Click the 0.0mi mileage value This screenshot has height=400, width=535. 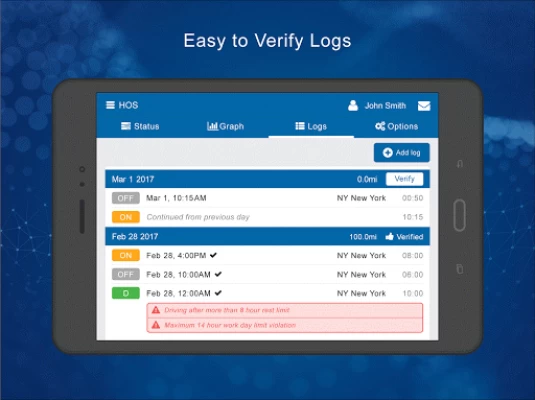tap(367, 180)
